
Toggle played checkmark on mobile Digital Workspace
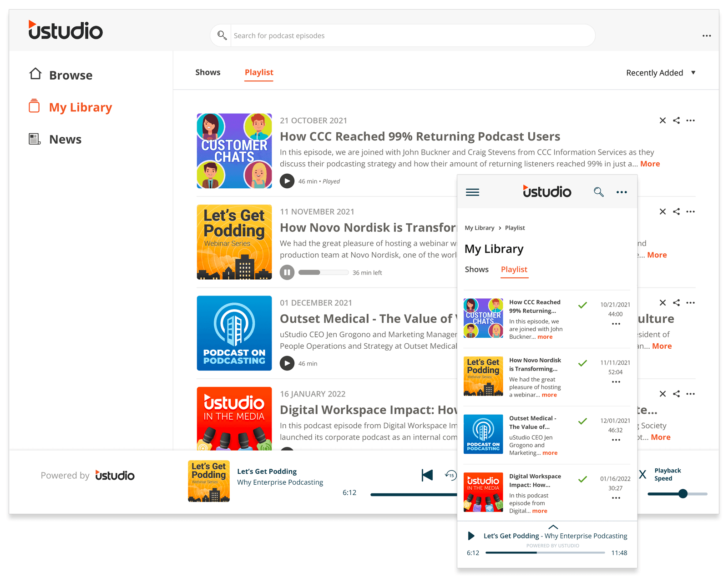[x=582, y=479]
